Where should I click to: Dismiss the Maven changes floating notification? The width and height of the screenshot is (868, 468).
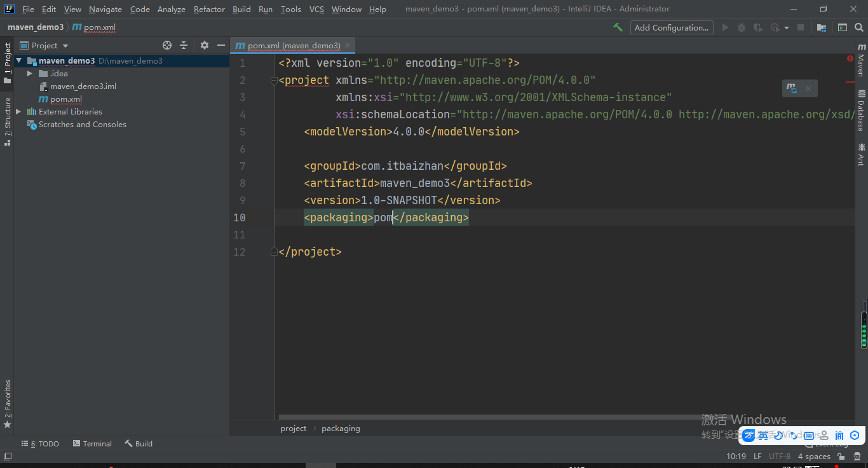(808, 88)
